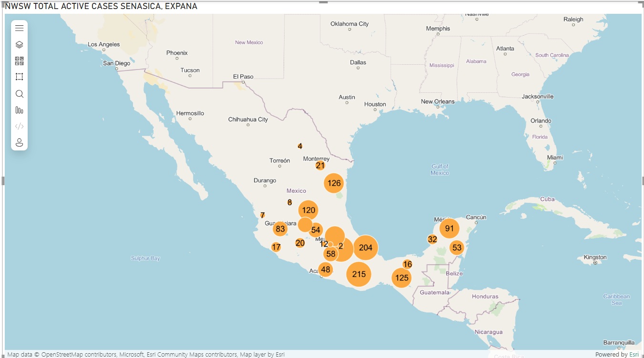
Task: Activate the rectangle selection tool
Action: pyautogui.click(x=20, y=77)
